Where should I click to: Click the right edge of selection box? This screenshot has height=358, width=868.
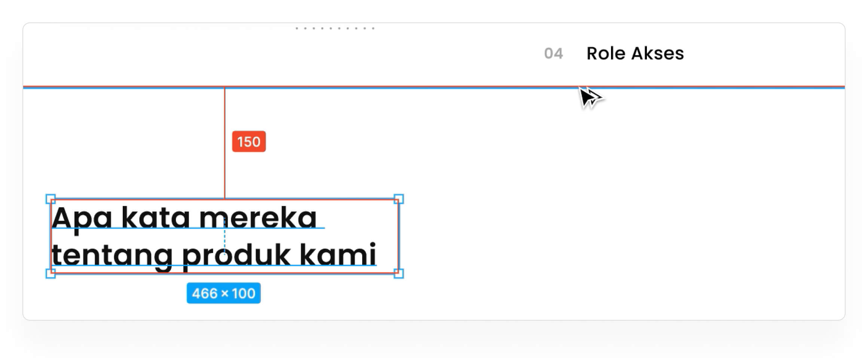[x=399, y=236]
